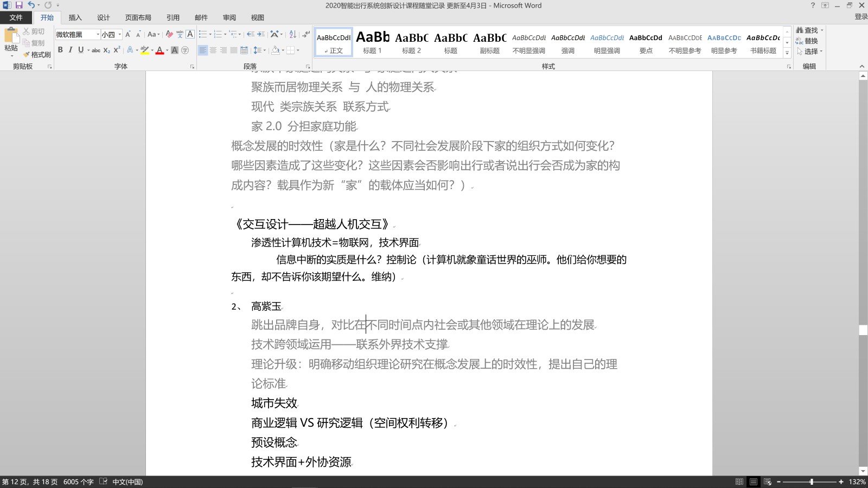Click the Clear Formatting eraser icon
The width and height of the screenshot is (868, 488).
169,34
